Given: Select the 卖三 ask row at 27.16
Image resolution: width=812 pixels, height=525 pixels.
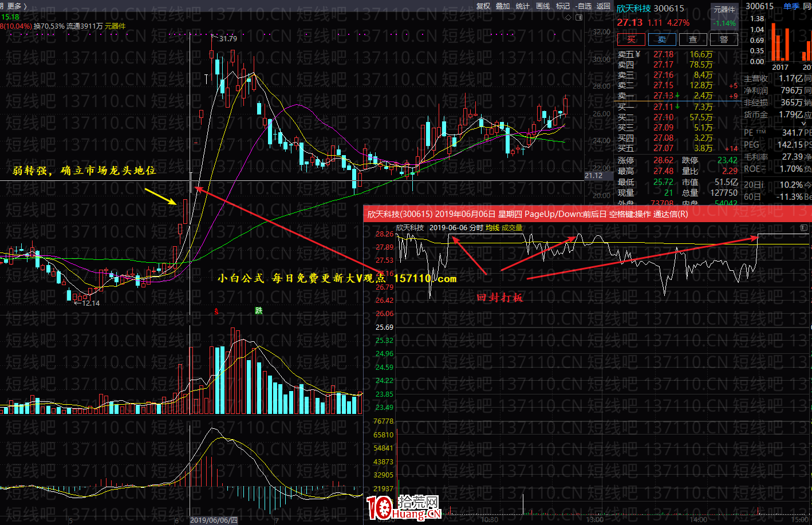Looking at the screenshot, I should 677,75.
